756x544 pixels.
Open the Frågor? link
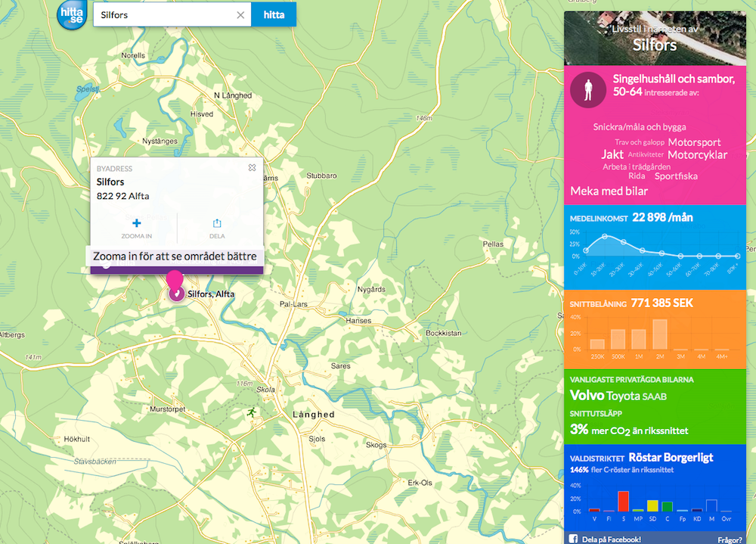(x=729, y=539)
